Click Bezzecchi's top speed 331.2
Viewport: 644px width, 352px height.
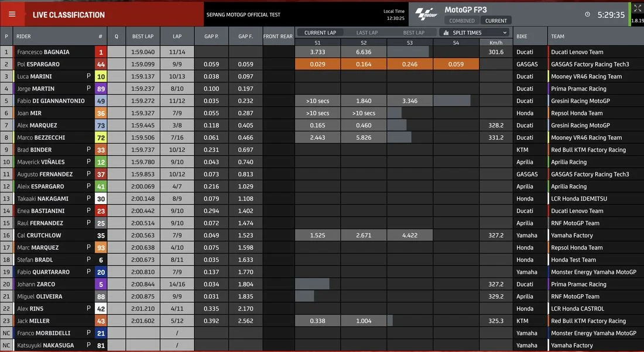pyautogui.click(x=496, y=137)
